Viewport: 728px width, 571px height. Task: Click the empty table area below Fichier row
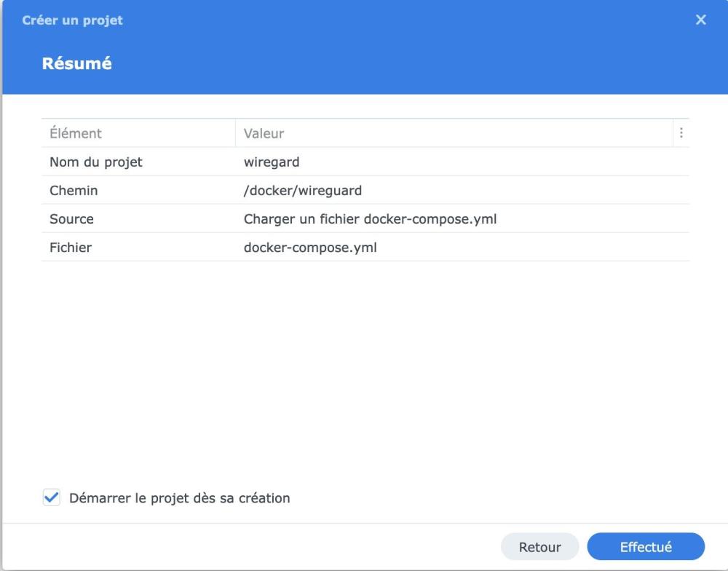pyautogui.click(x=364, y=350)
